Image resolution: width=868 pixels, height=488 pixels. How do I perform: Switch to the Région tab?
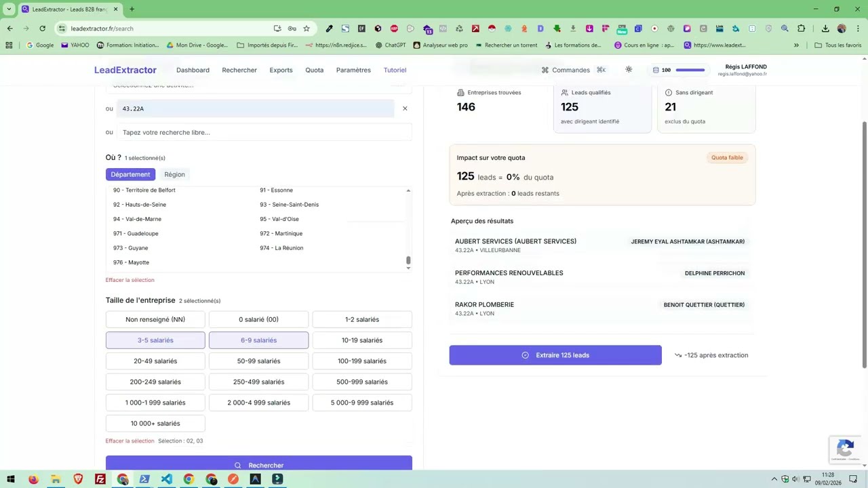point(174,174)
